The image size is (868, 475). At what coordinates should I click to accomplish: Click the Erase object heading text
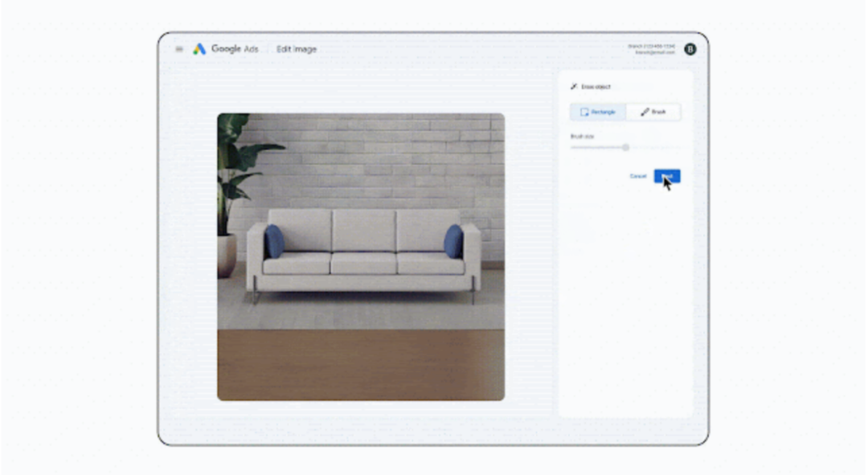pos(596,87)
